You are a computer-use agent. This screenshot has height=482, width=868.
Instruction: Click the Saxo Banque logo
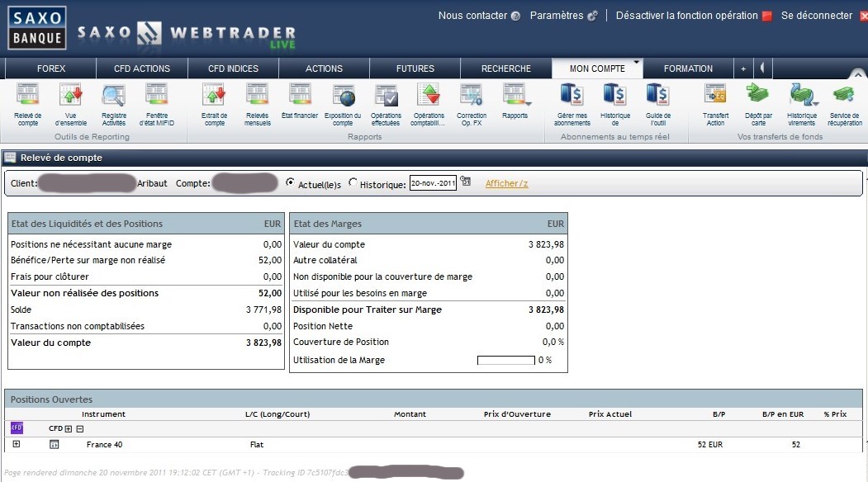click(x=37, y=28)
